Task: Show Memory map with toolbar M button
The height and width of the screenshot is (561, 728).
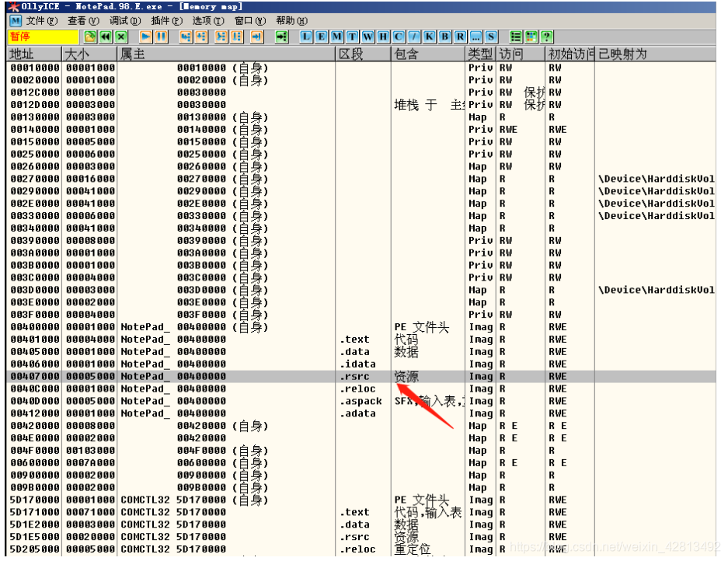Action: tap(337, 37)
